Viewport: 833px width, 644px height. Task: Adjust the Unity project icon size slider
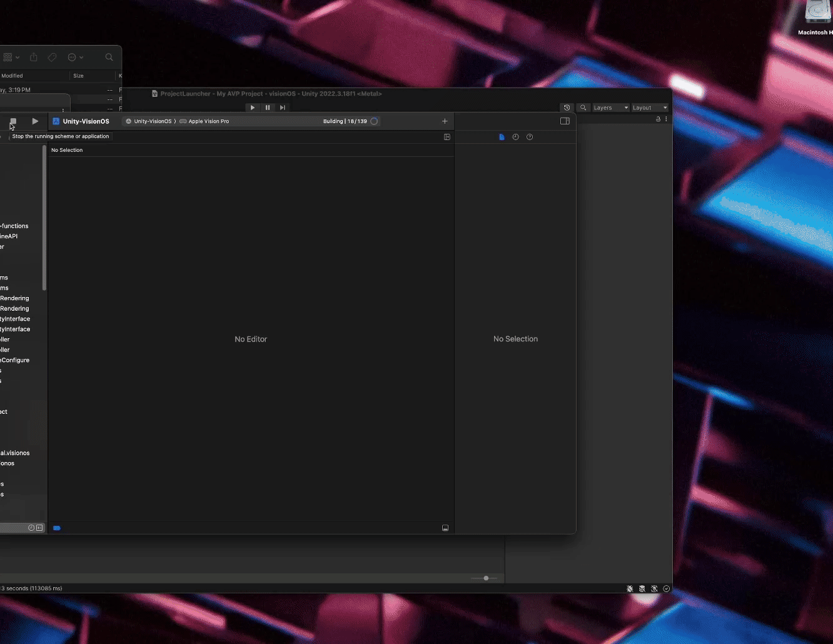pos(486,578)
